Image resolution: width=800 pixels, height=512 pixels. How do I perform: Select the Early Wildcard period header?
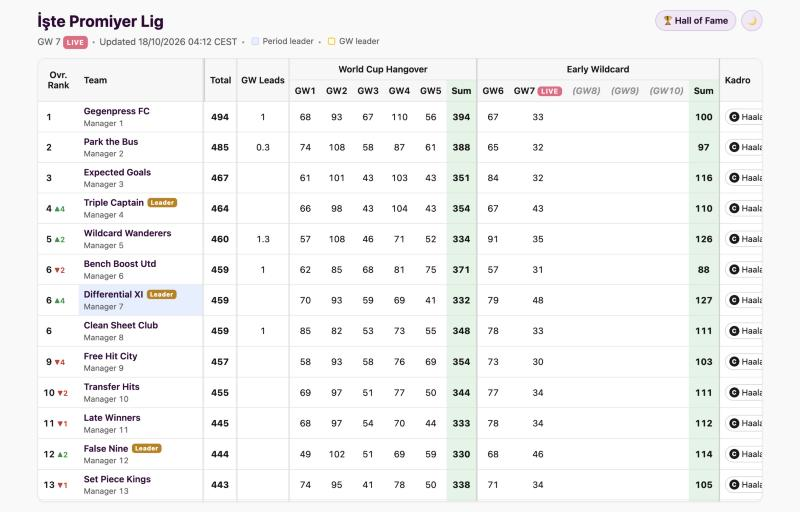pyautogui.click(x=598, y=69)
